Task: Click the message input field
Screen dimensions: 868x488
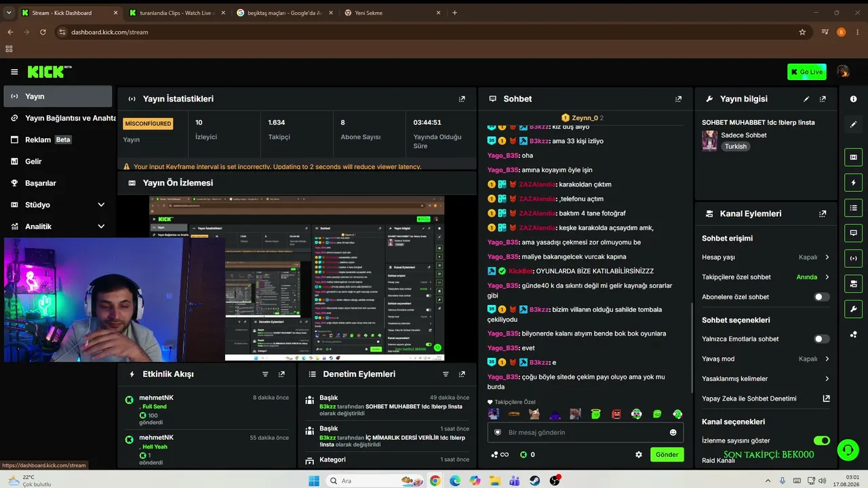Action: click(x=585, y=432)
